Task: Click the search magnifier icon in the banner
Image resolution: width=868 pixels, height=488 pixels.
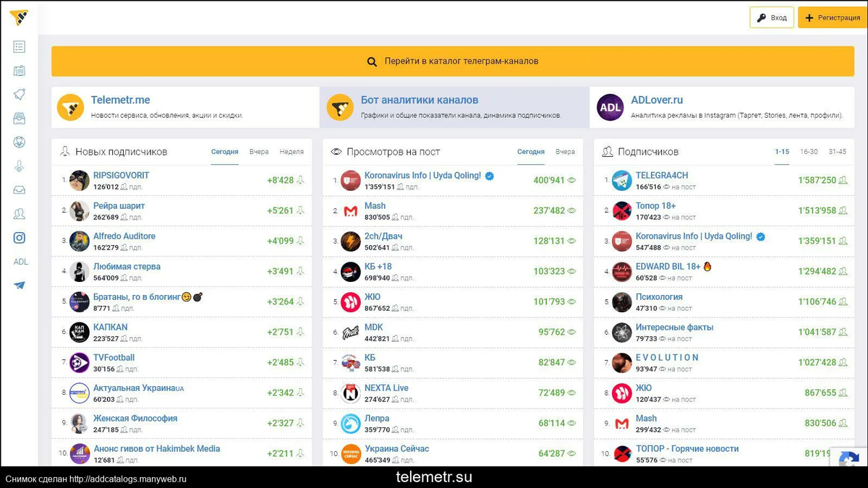Action: pos(372,62)
